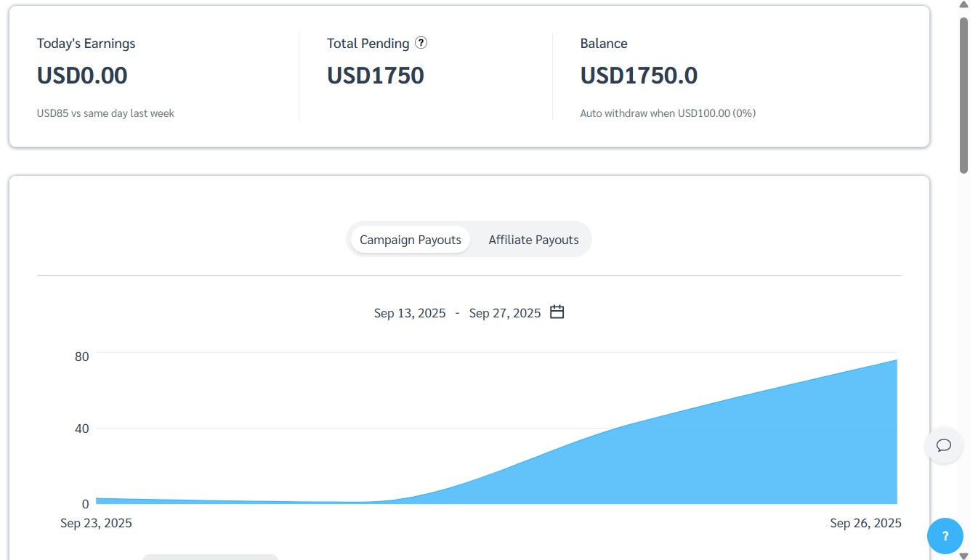Viewport: 970px width, 560px height.
Task: Click the vertical scrollbar thumb
Action: (x=963, y=94)
